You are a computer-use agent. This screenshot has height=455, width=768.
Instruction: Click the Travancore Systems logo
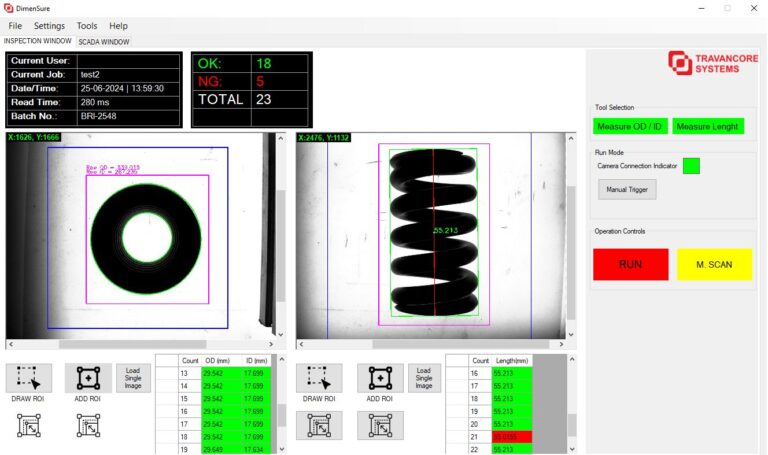pos(713,63)
